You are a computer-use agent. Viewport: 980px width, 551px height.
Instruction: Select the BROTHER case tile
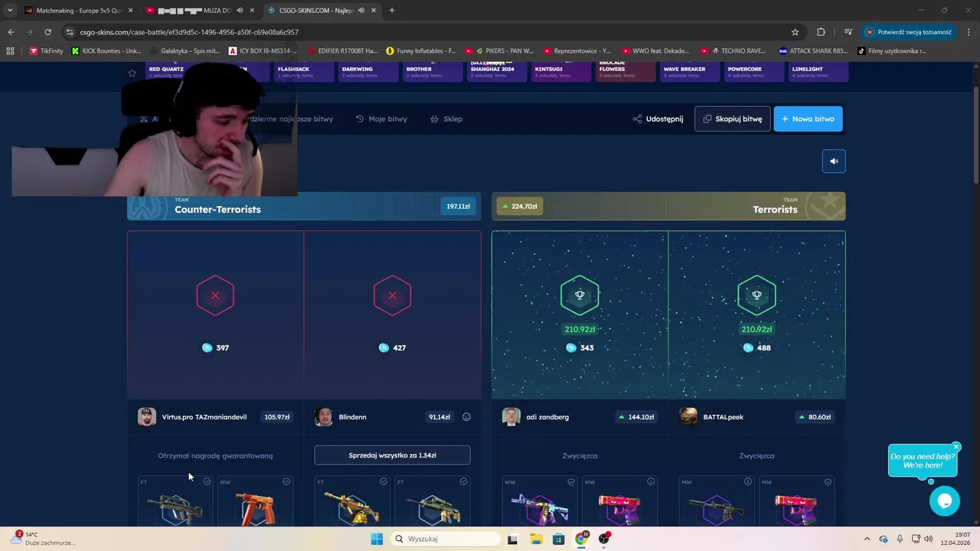click(x=433, y=71)
